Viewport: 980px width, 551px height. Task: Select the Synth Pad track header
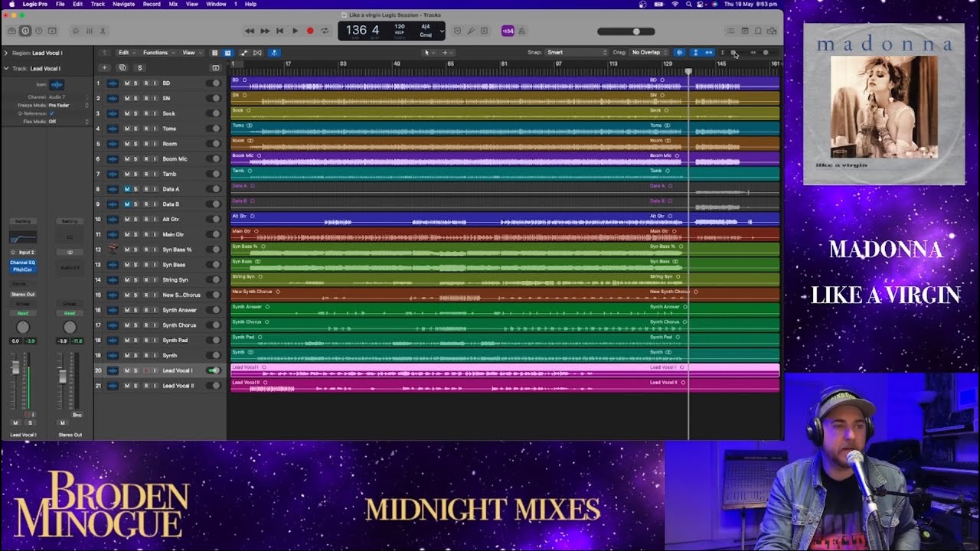pyautogui.click(x=158, y=340)
